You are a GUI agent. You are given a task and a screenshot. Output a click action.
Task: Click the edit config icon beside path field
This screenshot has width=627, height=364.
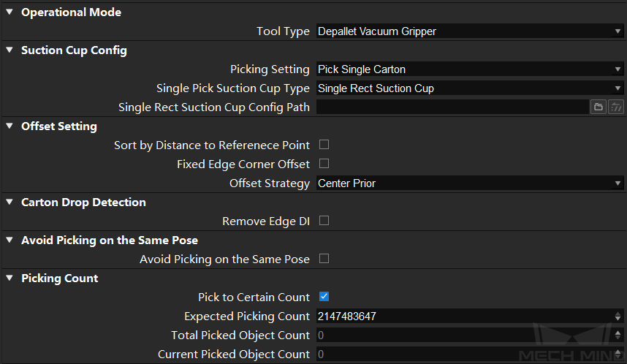click(x=616, y=107)
